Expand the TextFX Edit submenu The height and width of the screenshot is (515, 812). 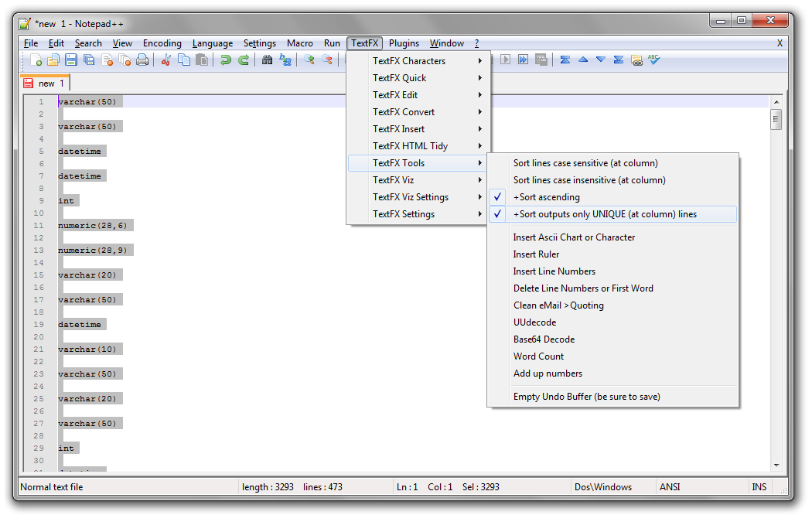418,95
